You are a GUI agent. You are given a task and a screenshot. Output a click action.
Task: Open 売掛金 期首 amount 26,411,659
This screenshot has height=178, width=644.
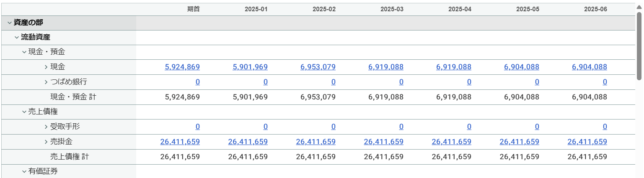tap(180, 142)
